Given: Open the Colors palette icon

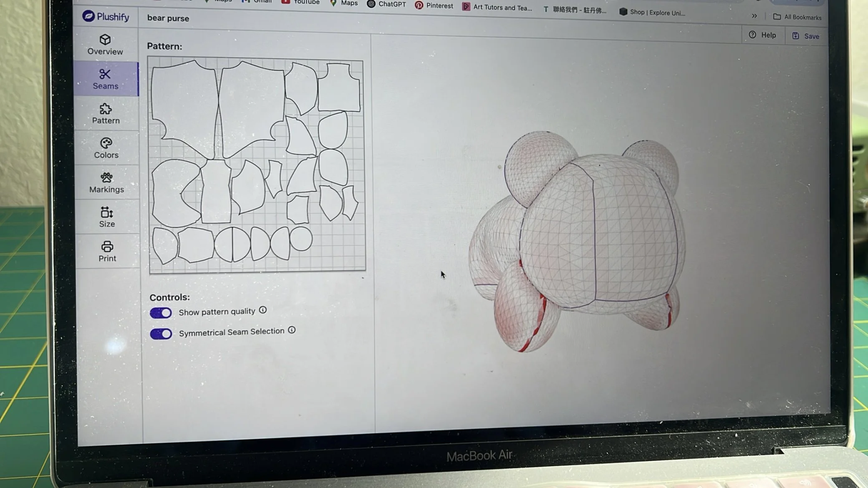Looking at the screenshot, I should coord(106,143).
